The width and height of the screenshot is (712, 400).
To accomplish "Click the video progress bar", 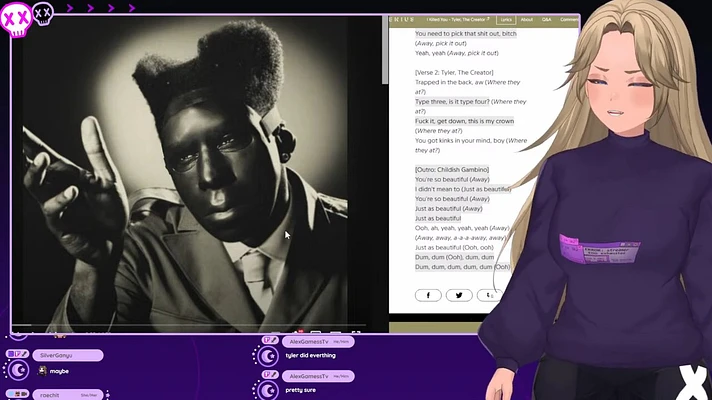I will (188, 325).
